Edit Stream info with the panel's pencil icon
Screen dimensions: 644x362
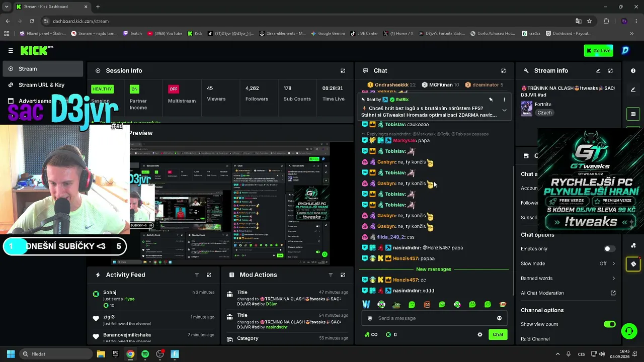pyautogui.click(x=598, y=71)
